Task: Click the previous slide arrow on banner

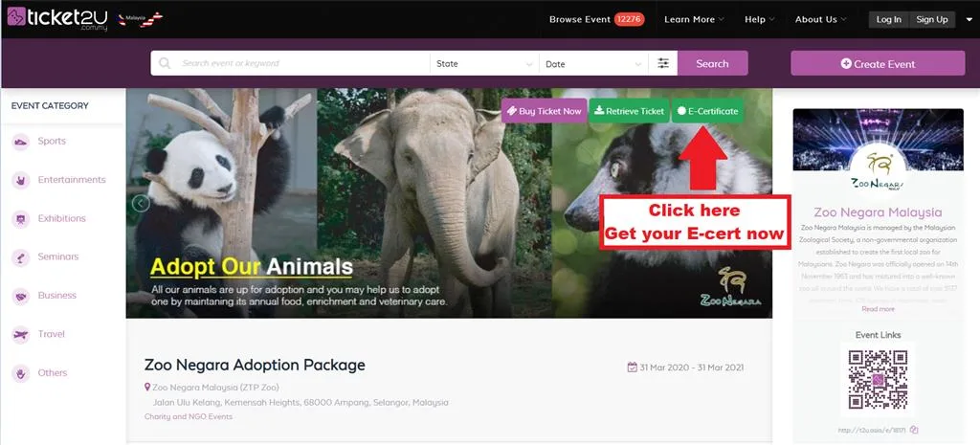Action: (141, 203)
